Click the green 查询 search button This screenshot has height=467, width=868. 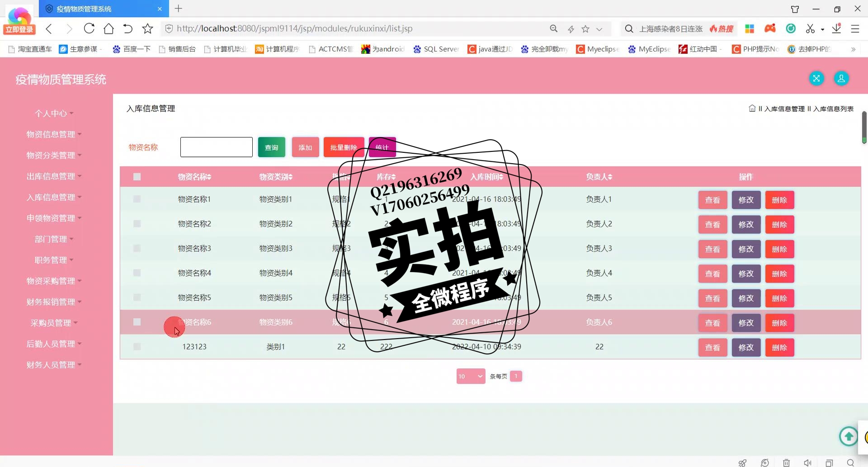[x=272, y=147]
